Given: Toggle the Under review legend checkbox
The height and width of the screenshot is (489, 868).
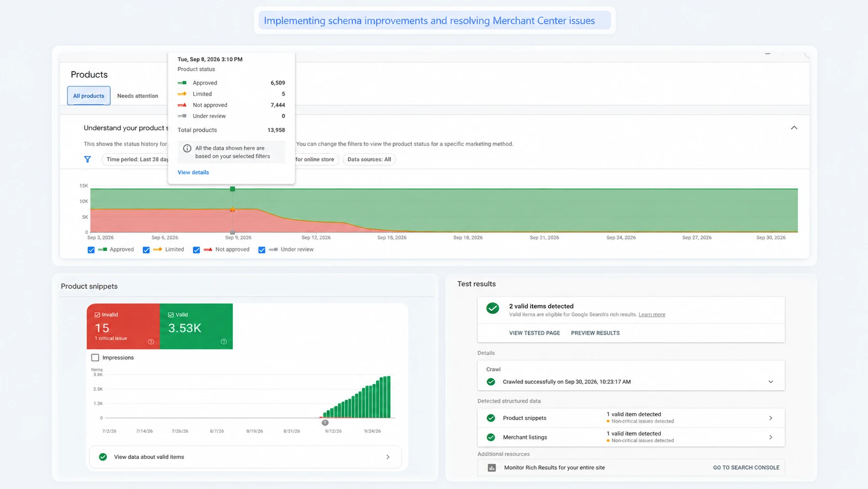Looking at the screenshot, I should (x=262, y=250).
